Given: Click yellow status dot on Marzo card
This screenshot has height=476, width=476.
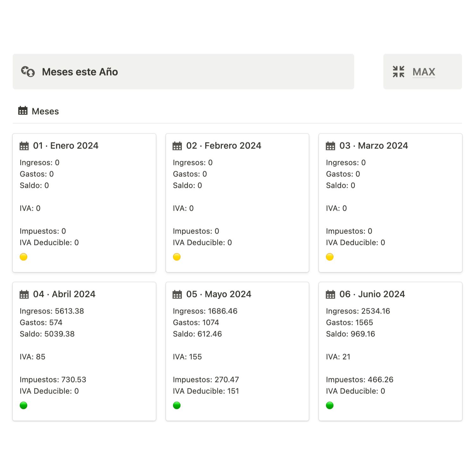Looking at the screenshot, I should click(x=330, y=257).
